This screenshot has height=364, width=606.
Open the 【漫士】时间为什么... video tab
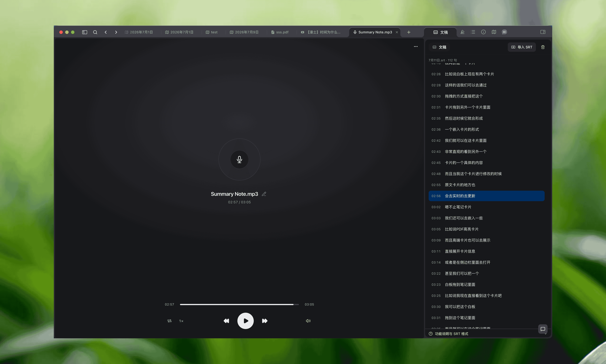(321, 32)
